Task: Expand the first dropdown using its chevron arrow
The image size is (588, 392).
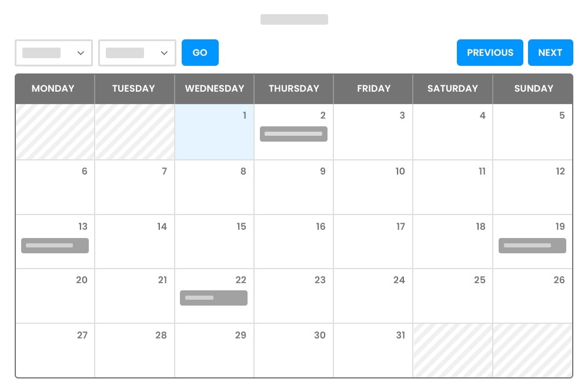Action: tap(81, 53)
